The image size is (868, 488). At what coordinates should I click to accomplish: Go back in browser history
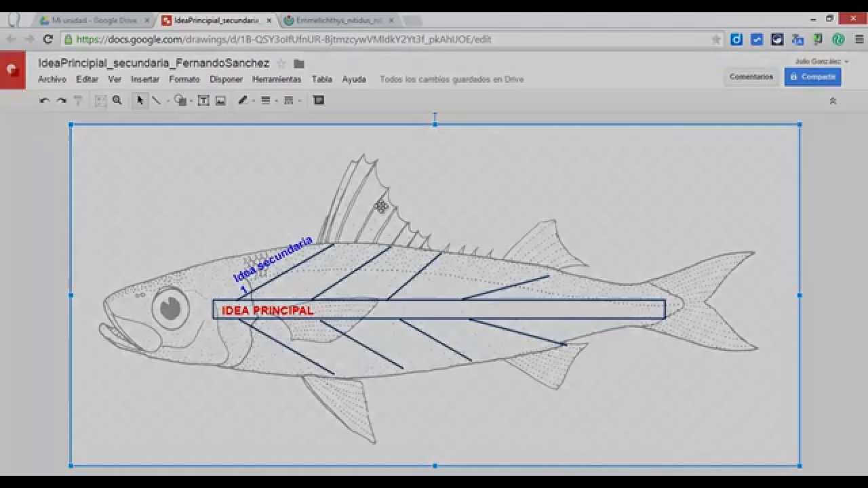12,39
